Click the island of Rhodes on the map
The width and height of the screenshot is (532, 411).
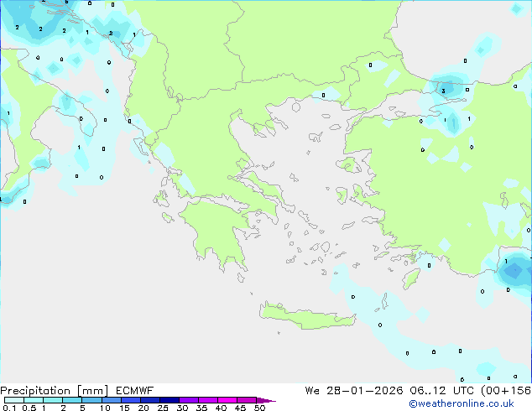click(411, 278)
